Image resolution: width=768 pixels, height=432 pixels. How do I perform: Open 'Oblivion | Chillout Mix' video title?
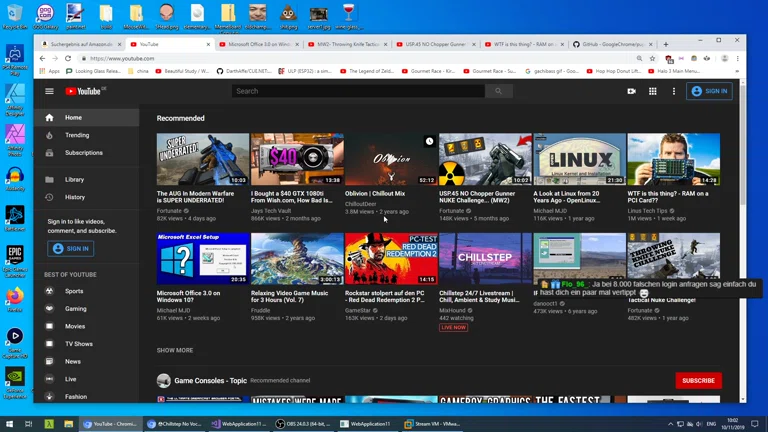(x=375, y=193)
